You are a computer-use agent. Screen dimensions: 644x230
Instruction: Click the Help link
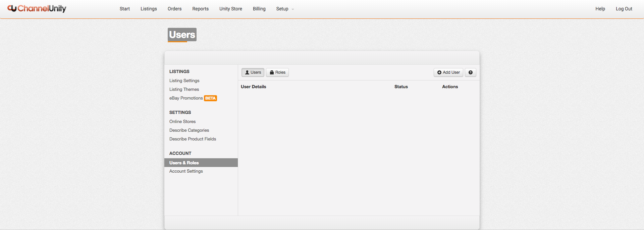[600, 9]
